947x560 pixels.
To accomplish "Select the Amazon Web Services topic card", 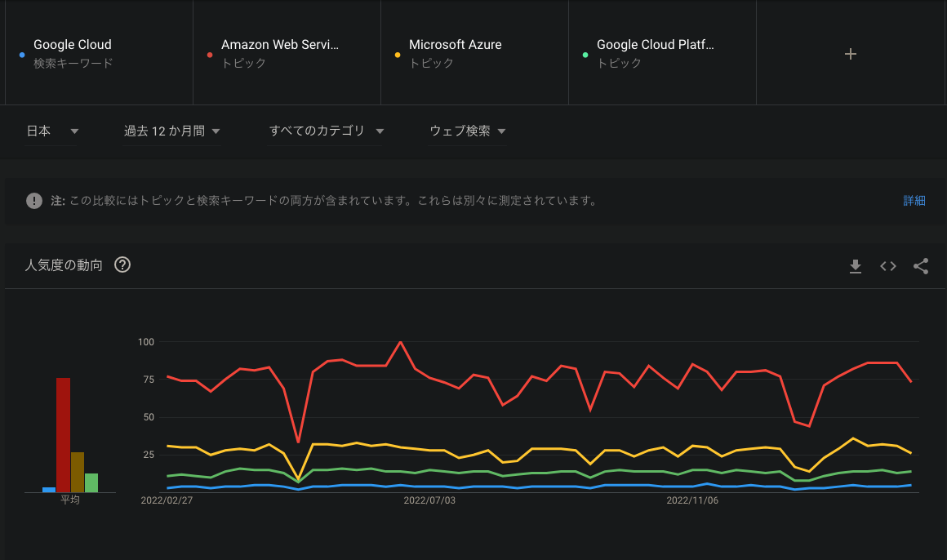I will click(287, 53).
